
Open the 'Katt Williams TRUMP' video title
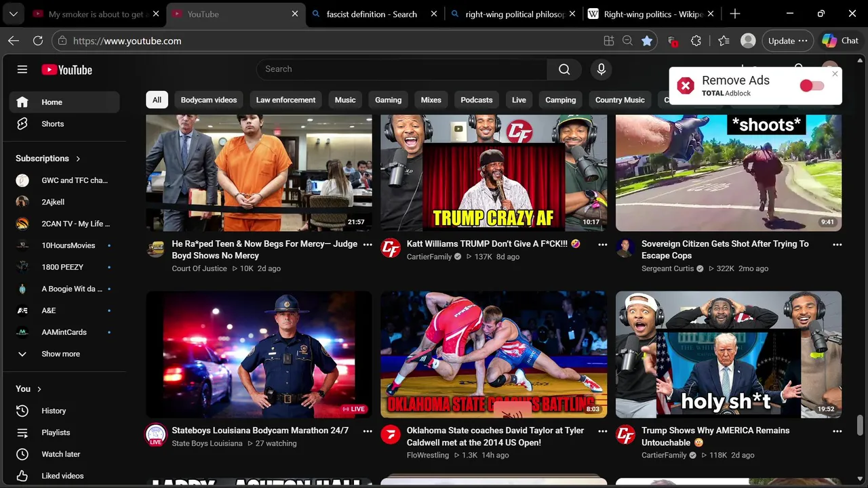point(493,244)
